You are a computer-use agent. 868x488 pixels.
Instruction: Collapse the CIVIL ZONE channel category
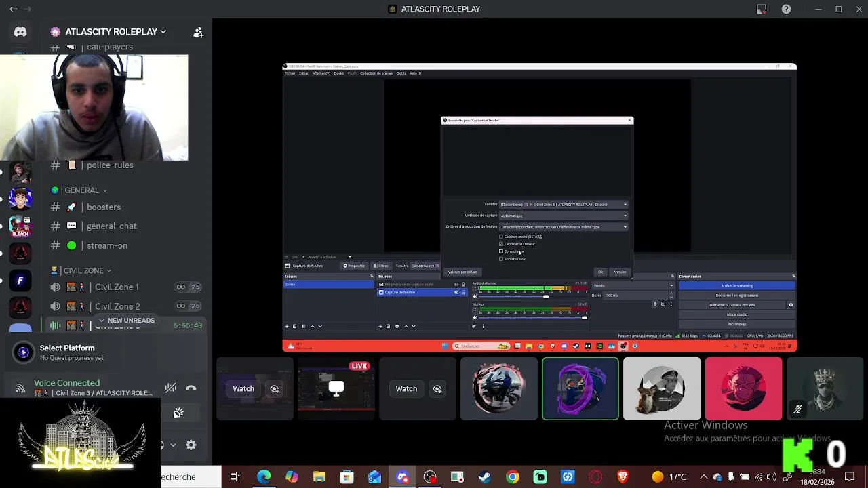coord(81,270)
